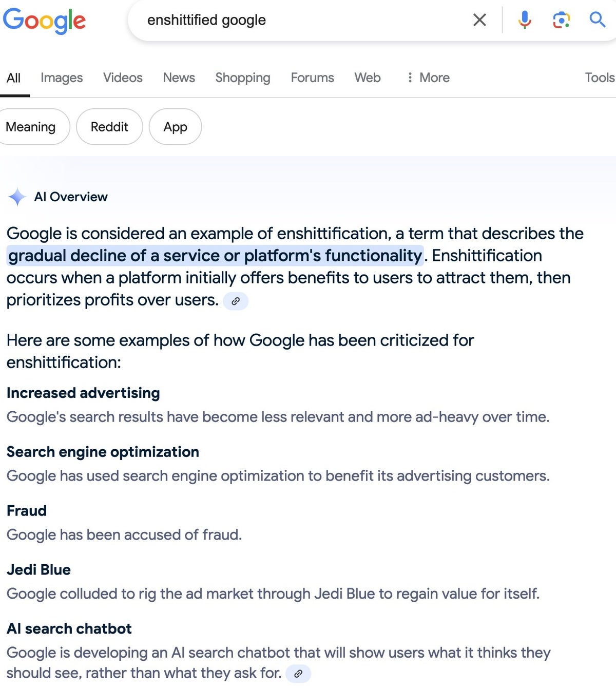Filter results by App chip

pos(175,127)
